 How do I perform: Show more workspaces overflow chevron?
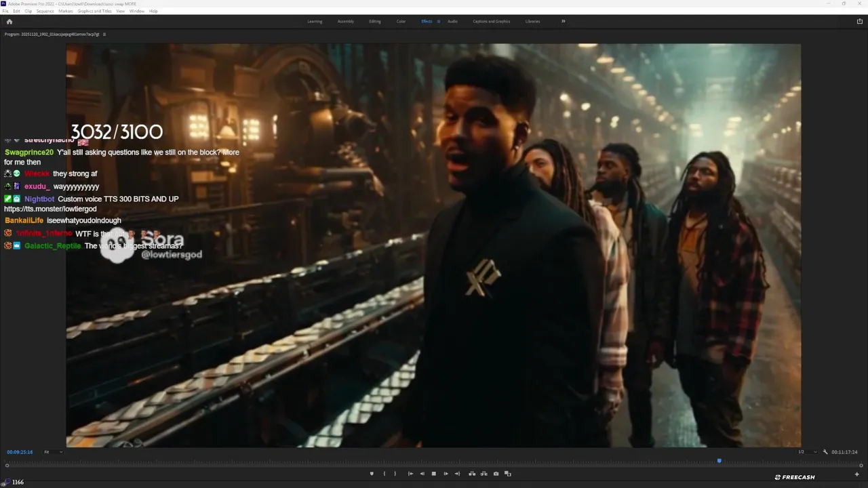point(563,21)
